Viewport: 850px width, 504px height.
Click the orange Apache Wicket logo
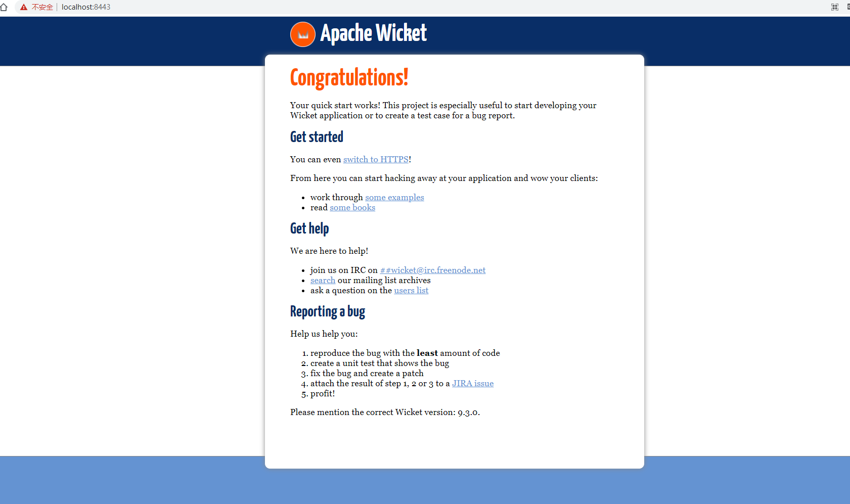pyautogui.click(x=303, y=34)
